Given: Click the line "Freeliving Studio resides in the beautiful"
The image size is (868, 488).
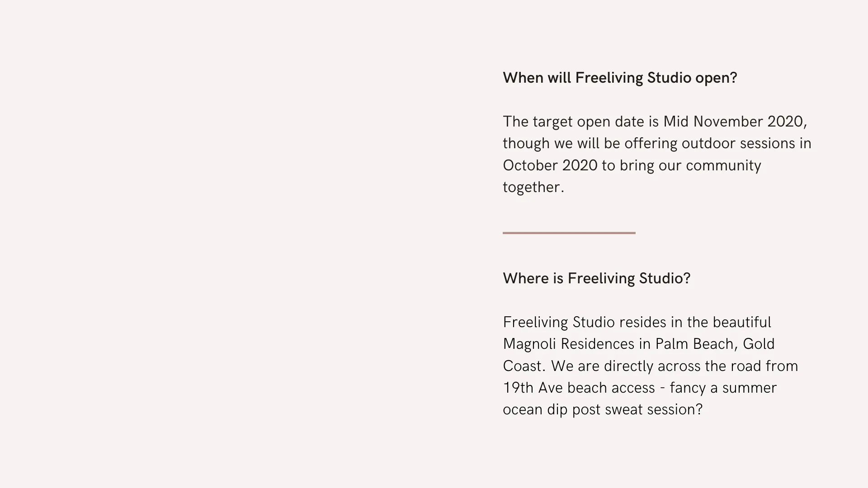Looking at the screenshot, I should [637, 323].
